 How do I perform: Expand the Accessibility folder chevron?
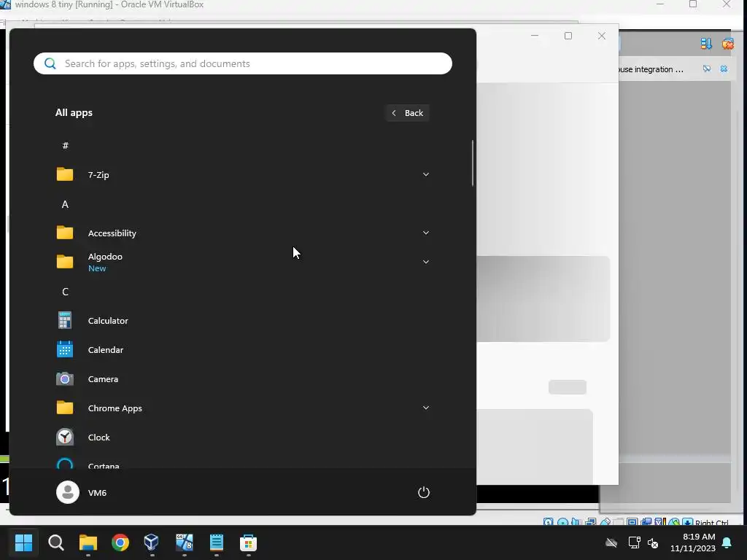click(426, 233)
